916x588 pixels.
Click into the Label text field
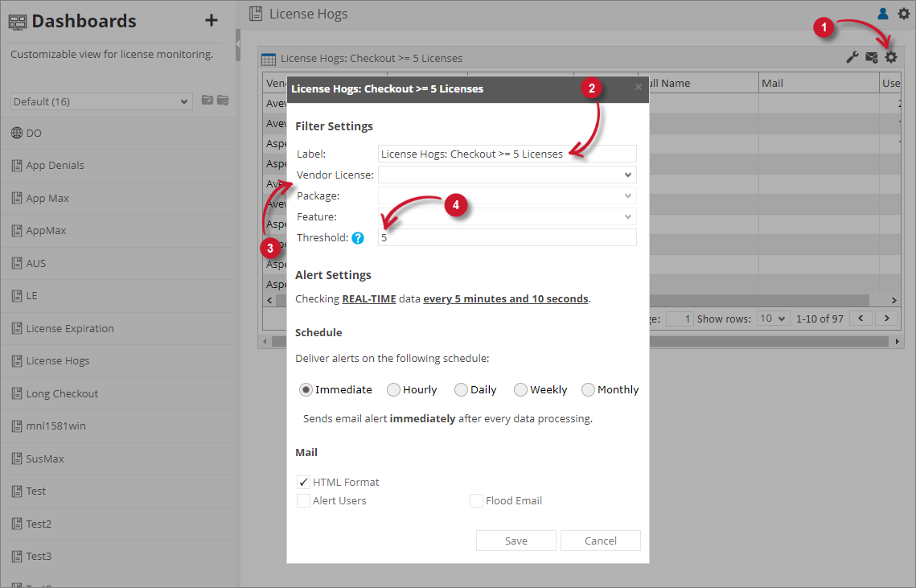click(507, 154)
